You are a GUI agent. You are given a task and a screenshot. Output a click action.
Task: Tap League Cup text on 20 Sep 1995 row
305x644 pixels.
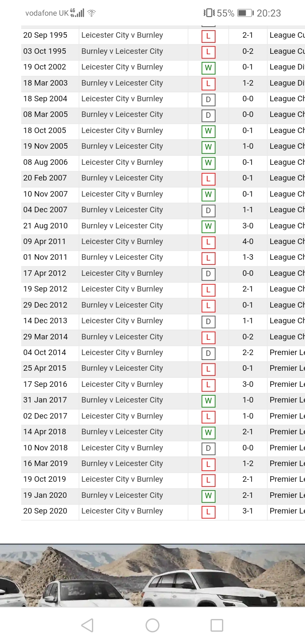(287, 35)
